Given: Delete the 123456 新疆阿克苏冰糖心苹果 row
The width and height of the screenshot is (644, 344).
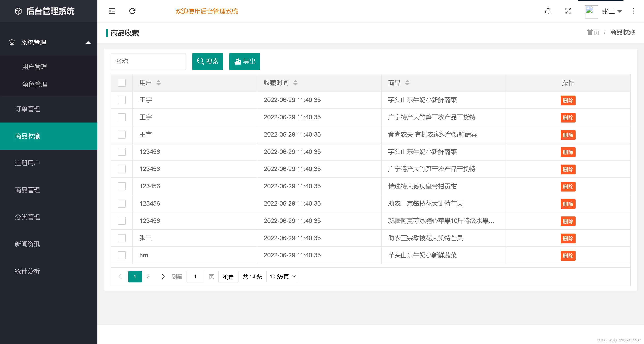Looking at the screenshot, I should tap(568, 221).
